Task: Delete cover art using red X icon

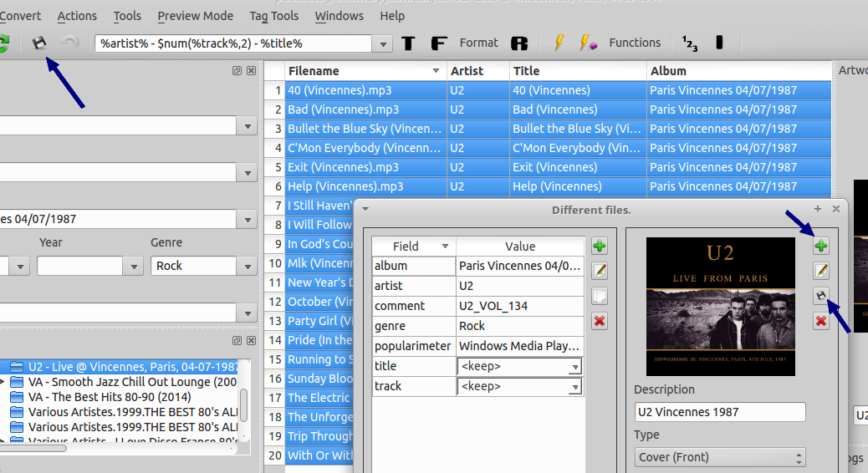Action: click(x=821, y=321)
